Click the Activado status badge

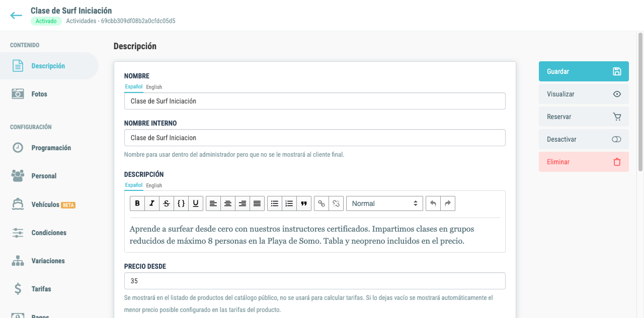tap(46, 21)
